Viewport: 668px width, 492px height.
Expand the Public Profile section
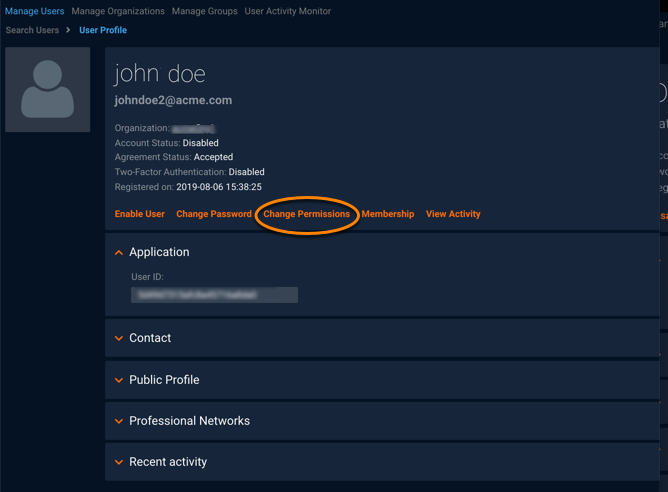coord(164,380)
